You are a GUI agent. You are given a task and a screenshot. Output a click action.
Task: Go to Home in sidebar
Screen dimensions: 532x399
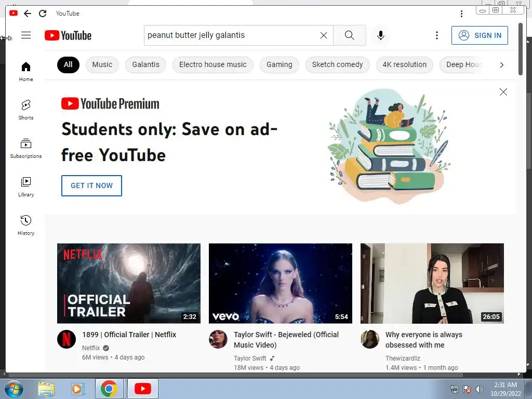point(26,72)
